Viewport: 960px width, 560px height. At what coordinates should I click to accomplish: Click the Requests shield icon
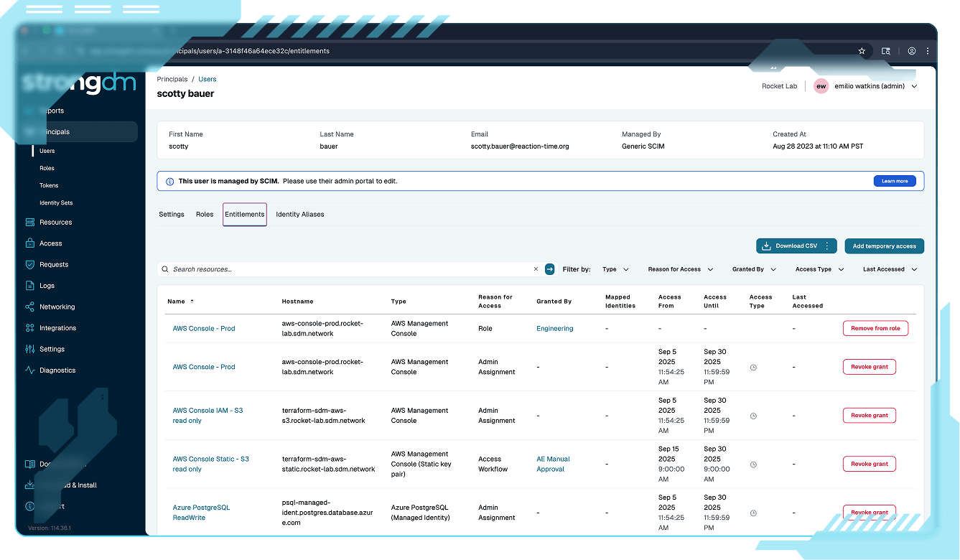coord(29,264)
